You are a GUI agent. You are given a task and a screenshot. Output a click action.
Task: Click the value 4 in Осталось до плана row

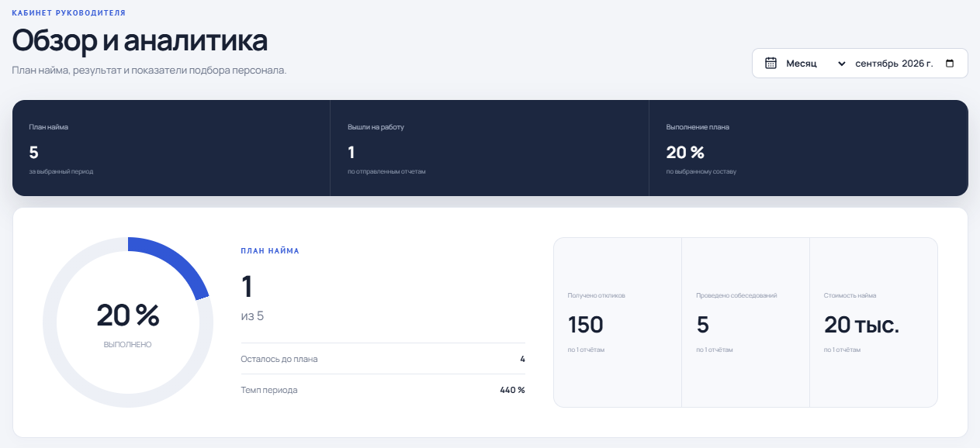click(x=523, y=359)
